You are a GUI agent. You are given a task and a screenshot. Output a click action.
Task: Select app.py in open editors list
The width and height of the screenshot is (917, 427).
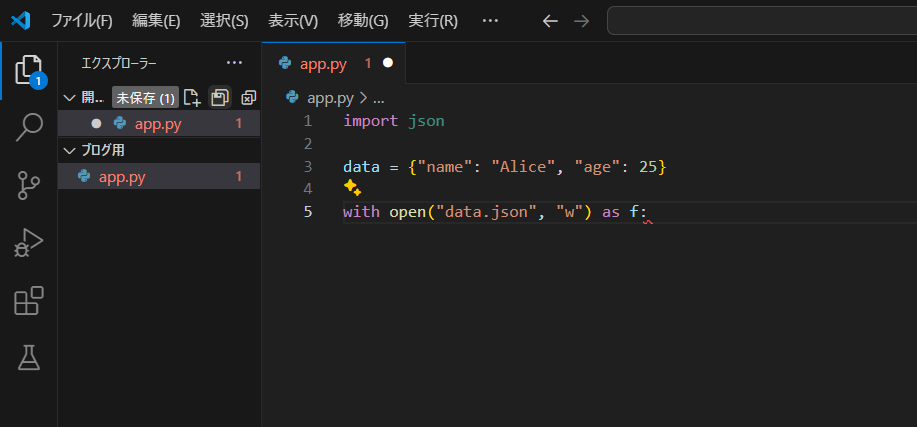coord(159,123)
